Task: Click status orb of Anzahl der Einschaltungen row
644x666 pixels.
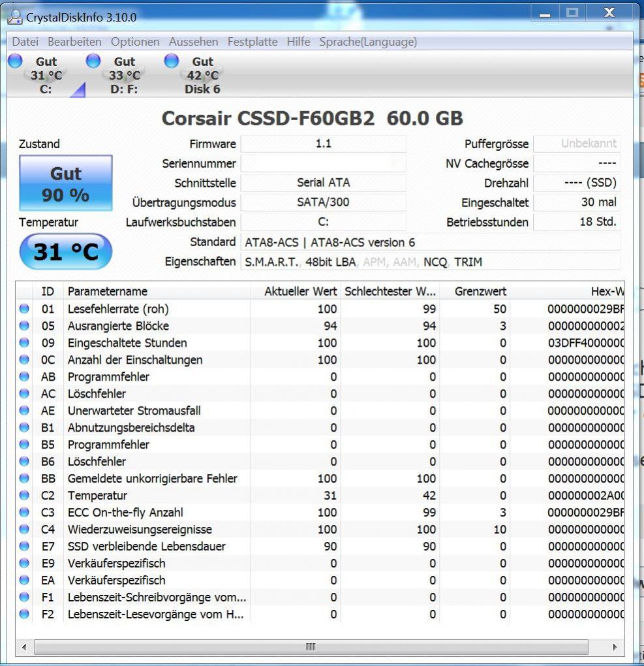Action: tap(24, 360)
